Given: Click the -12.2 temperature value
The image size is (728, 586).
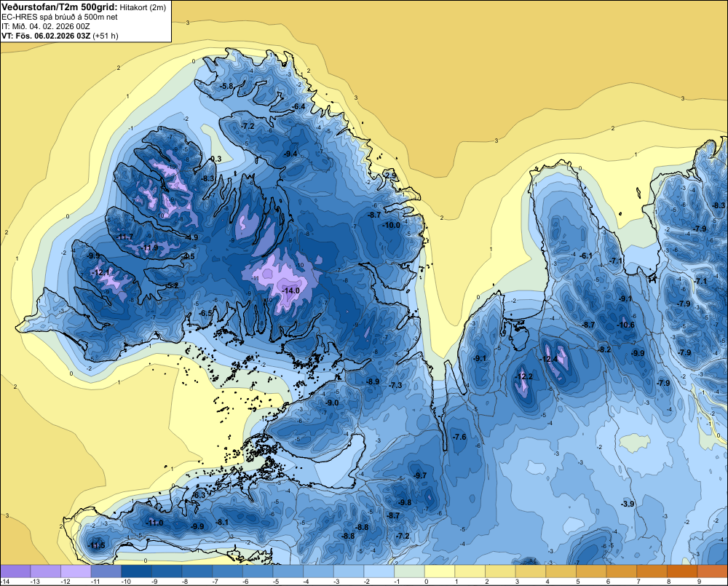Looking at the screenshot, I should click(x=524, y=376).
